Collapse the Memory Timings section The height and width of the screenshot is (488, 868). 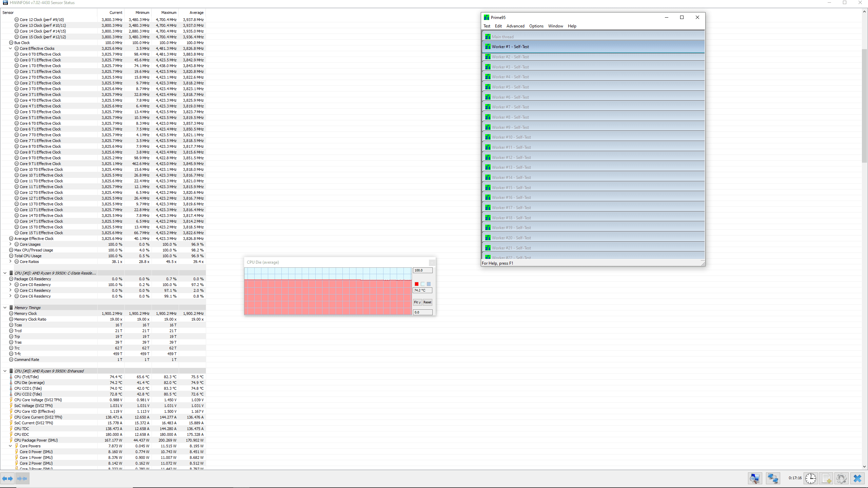coord(5,308)
